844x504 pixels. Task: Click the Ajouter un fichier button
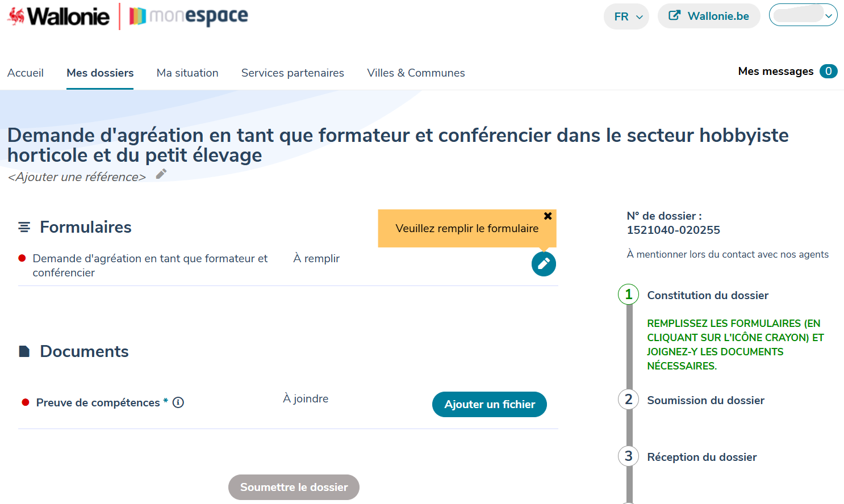point(489,404)
